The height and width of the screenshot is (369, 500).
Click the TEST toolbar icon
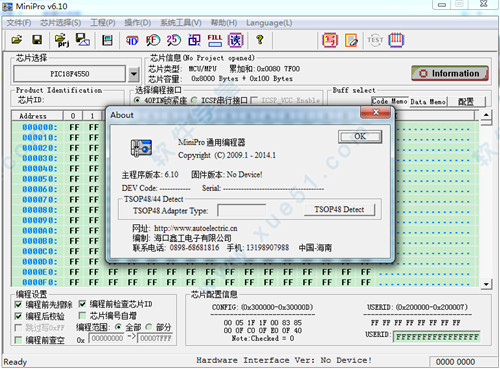(x=375, y=40)
